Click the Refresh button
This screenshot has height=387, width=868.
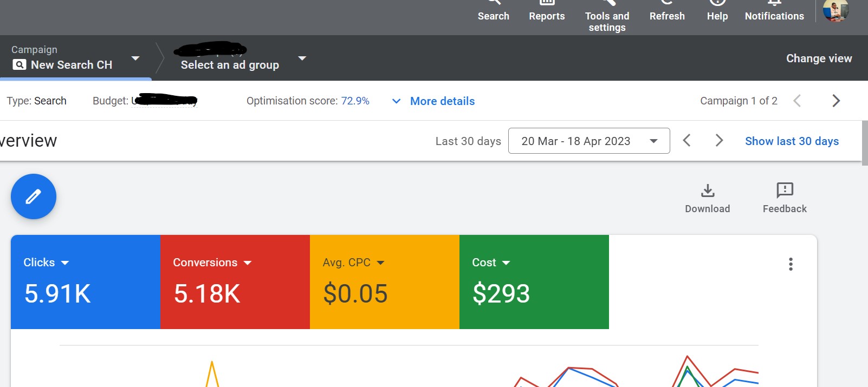point(667,11)
